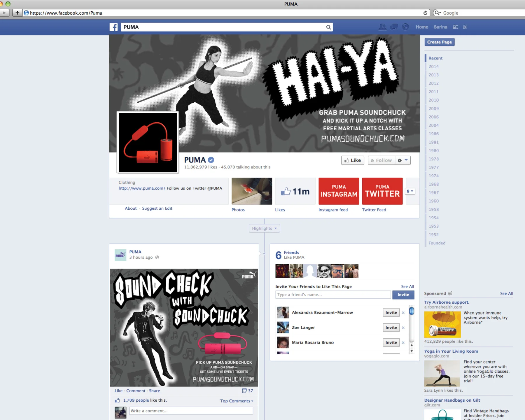The image size is (525, 420).
Task: Click the browser forward arrow
Action: tap(4, 13)
